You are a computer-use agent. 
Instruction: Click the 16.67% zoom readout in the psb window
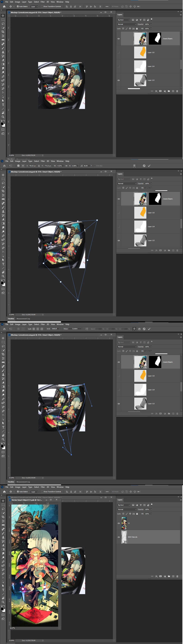(x=12, y=628)
